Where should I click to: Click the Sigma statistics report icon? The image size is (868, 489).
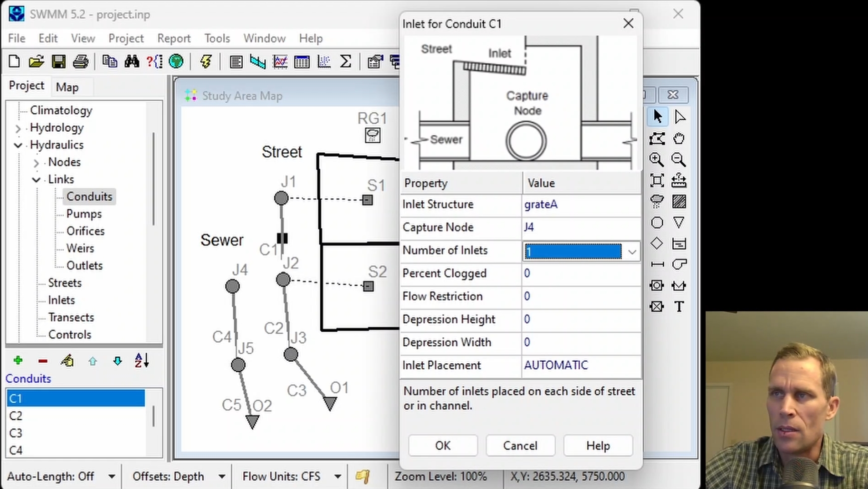[345, 62]
